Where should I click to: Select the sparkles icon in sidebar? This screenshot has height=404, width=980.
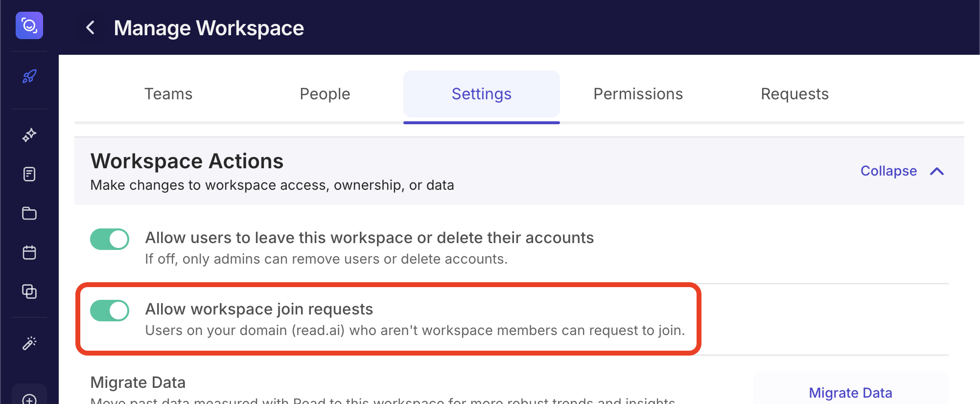(x=29, y=135)
